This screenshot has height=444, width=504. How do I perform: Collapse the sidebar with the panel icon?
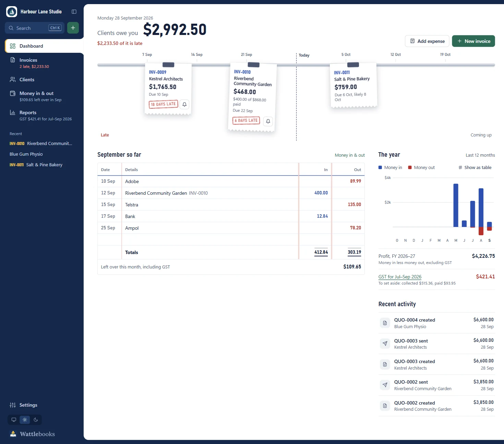click(74, 12)
